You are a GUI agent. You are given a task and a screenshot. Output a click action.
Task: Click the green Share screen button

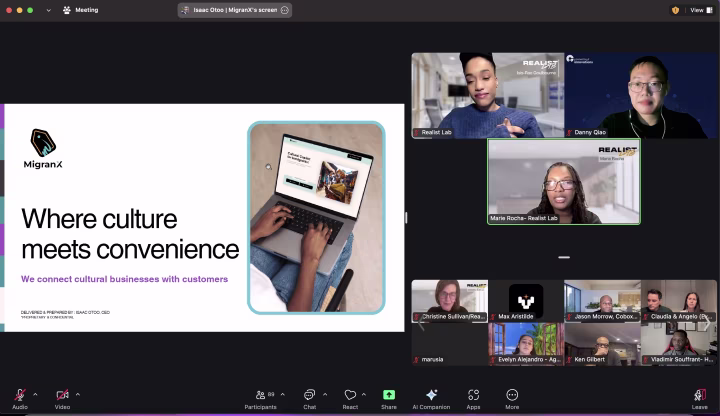click(389, 395)
